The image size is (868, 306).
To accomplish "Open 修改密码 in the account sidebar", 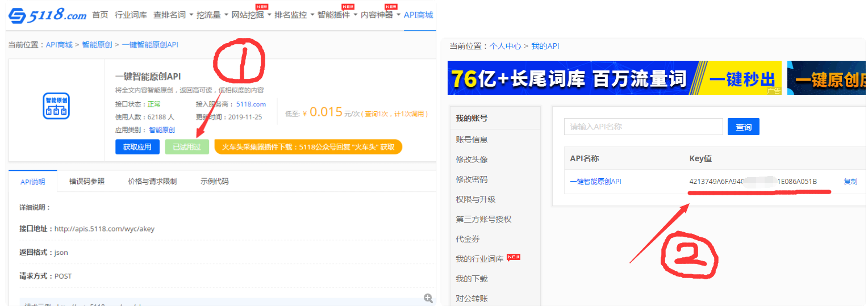I will [471, 179].
